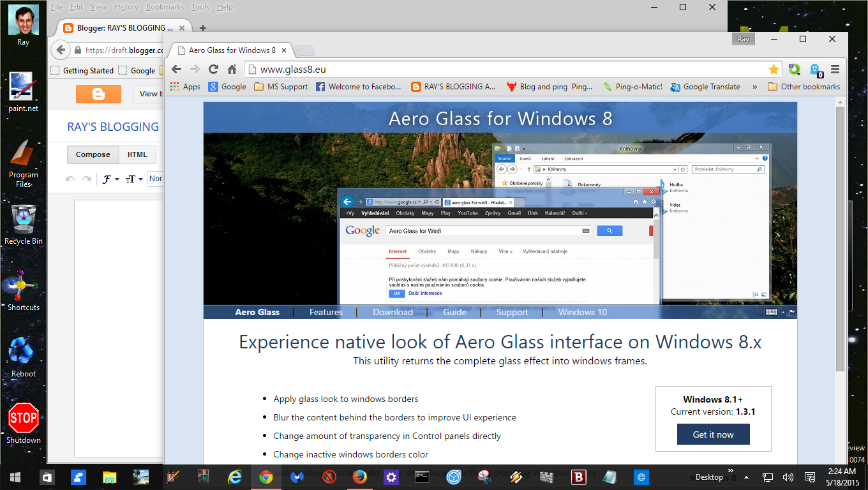Image resolution: width=868 pixels, height=490 pixels.
Task: Click the orange Blogger logo button
Action: 98,94
